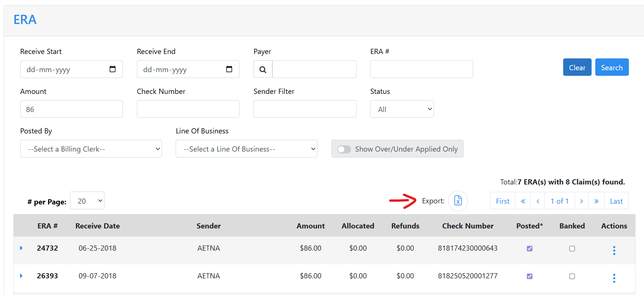Viewport: 644px width, 295px height.
Task: Click the Last page link
Action: coord(616,201)
